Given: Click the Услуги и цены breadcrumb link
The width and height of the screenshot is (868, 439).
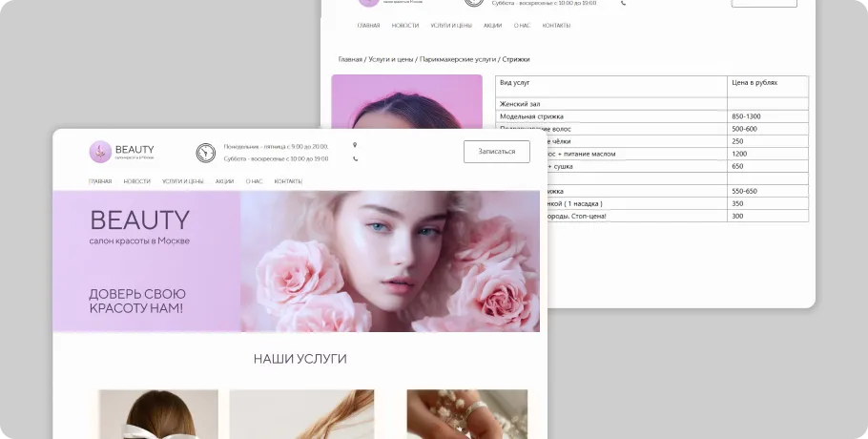Looking at the screenshot, I should [x=391, y=59].
